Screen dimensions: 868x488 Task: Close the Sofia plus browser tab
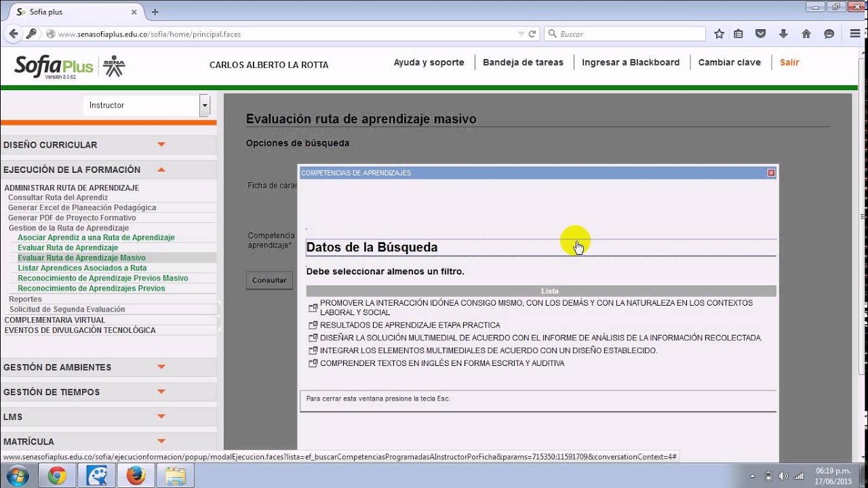point(134,12)
